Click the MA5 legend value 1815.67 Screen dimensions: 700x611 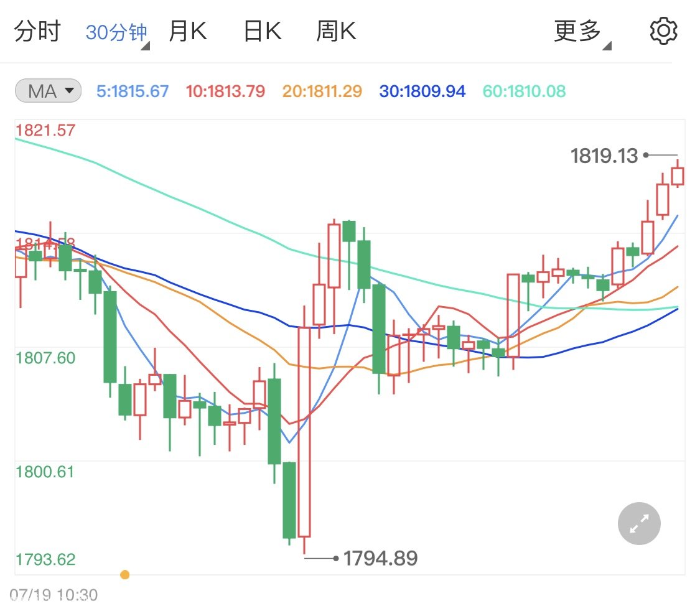133,91
